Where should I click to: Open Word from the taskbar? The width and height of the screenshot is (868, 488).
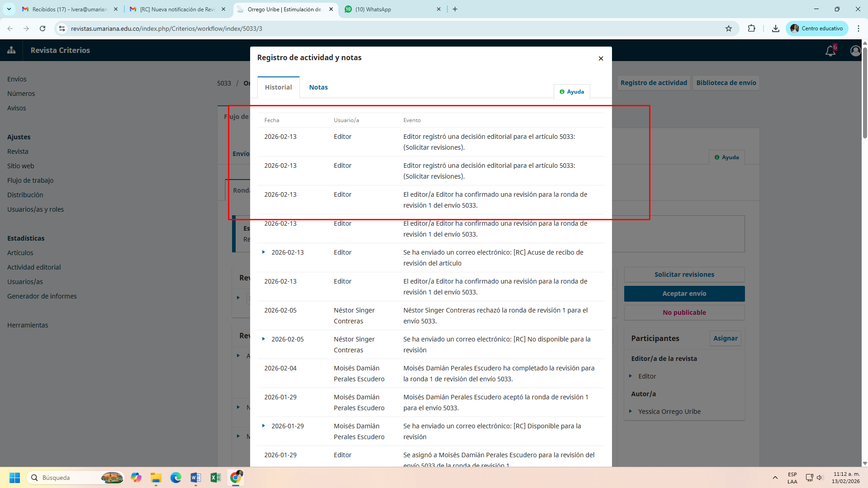pos(195,478)
